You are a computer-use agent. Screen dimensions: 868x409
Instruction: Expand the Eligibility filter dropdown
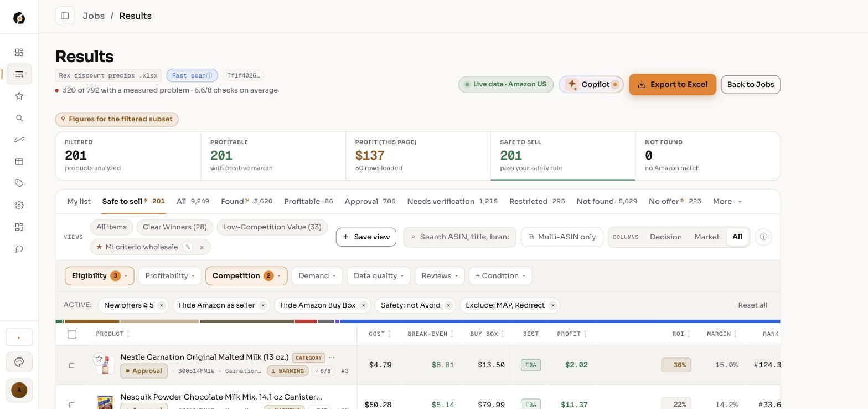coord(100,275)
